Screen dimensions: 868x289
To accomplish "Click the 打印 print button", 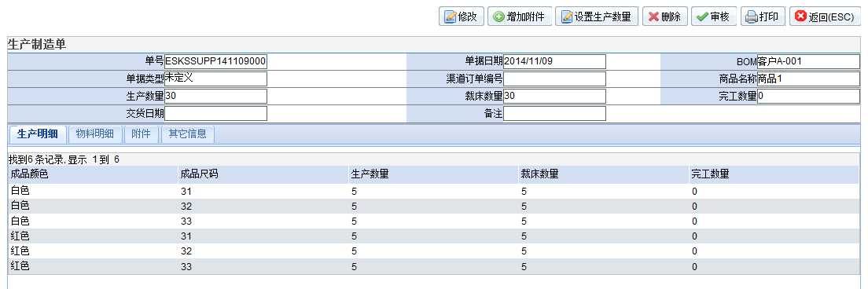I will pos(763,16).
